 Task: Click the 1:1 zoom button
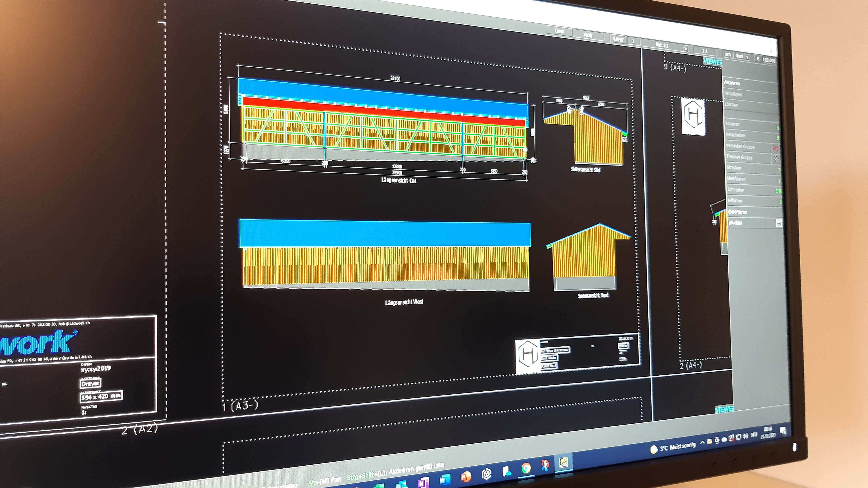(705, 51)
